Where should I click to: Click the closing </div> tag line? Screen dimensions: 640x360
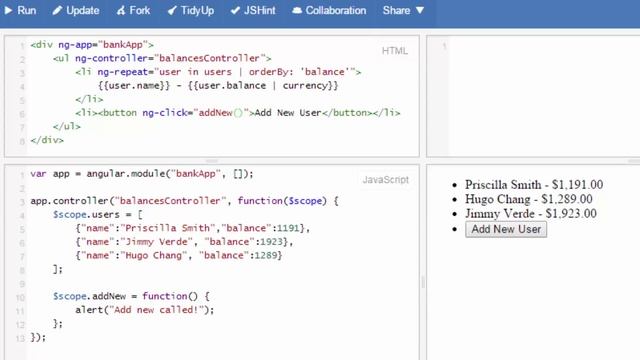point(47,140)
